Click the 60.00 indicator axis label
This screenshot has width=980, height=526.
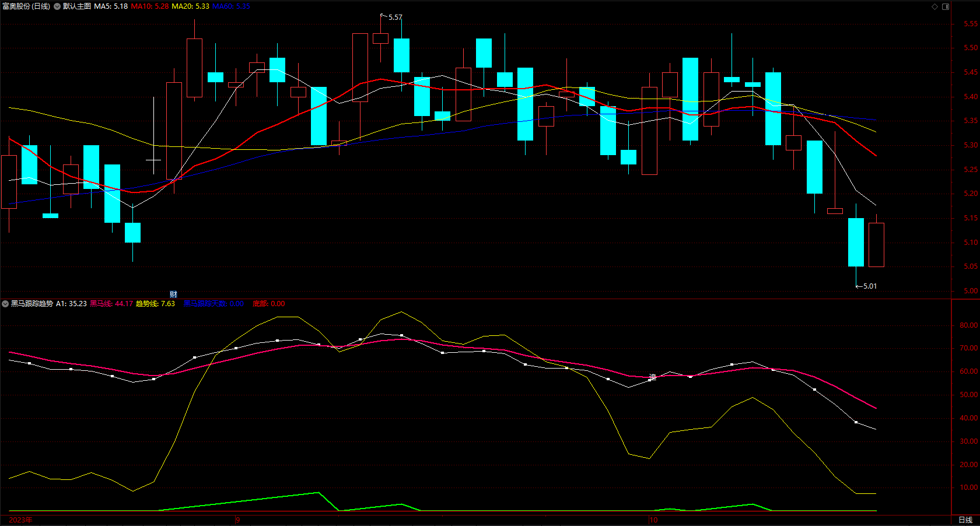coord(969,371)
